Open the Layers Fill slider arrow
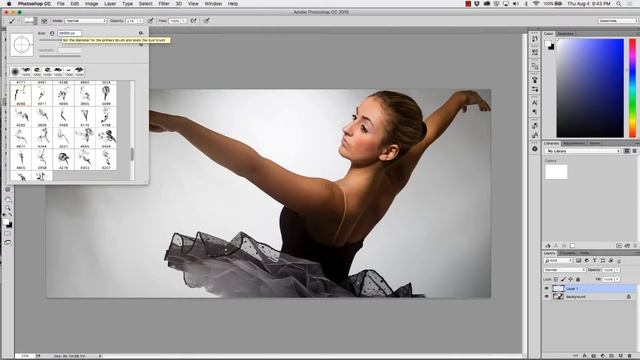640x360 pixels. click(618, 279)
